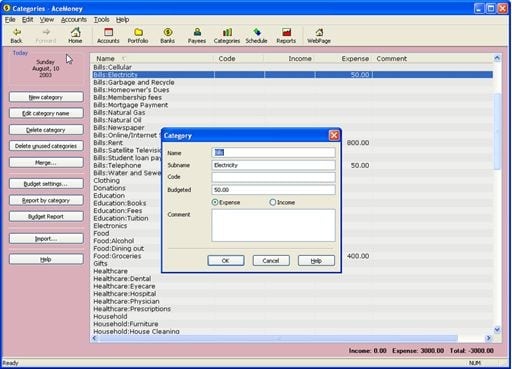Image resolution: width=512 pixels, height=369 pixels.
Task: Click the horizontal scroll right arrow
Action: (x=489, y=338)
